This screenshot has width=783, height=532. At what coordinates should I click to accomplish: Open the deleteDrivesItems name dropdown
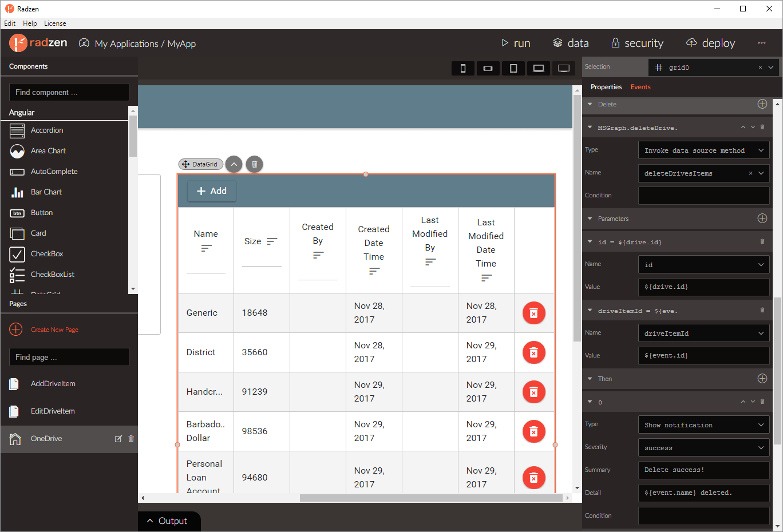coord(761,173)
